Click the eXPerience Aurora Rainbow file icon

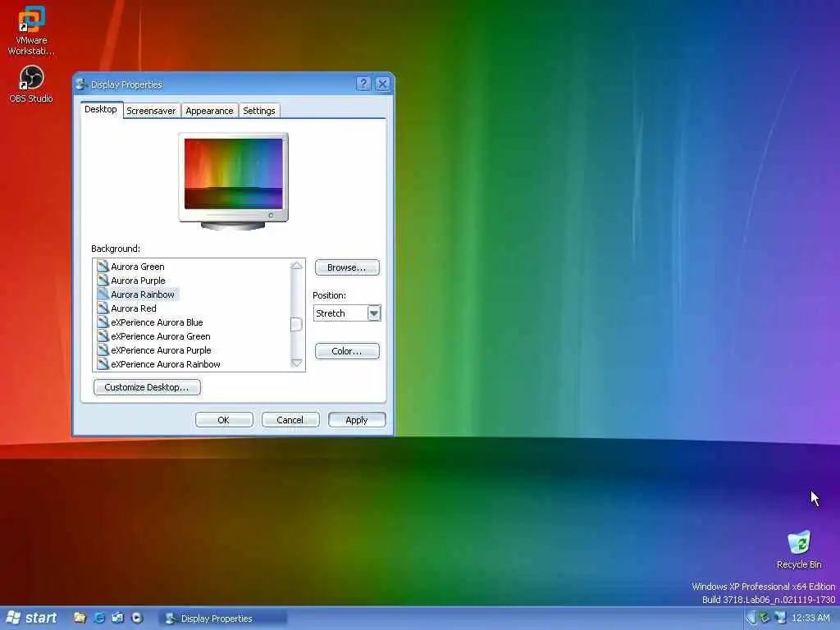point(103,363)
